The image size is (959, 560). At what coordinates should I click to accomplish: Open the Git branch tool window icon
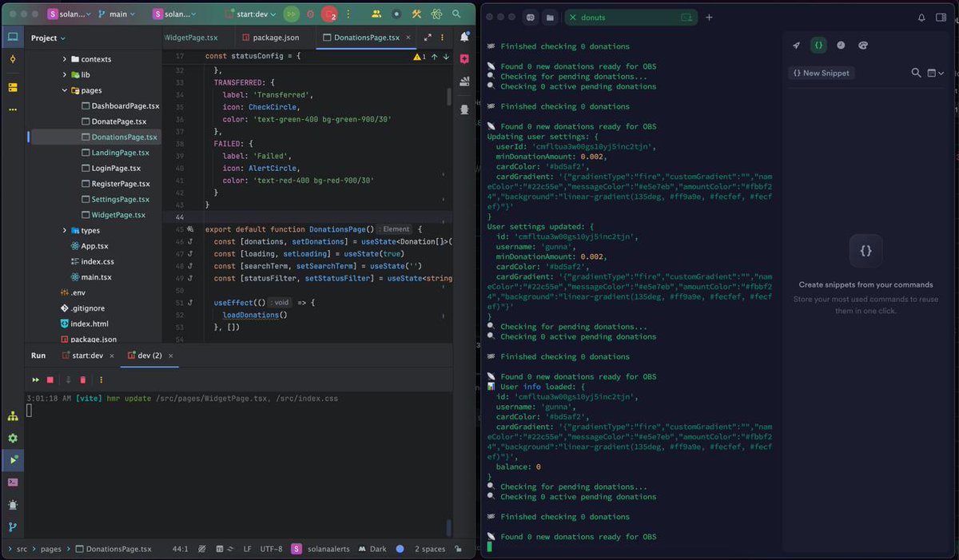coord(13,527)
